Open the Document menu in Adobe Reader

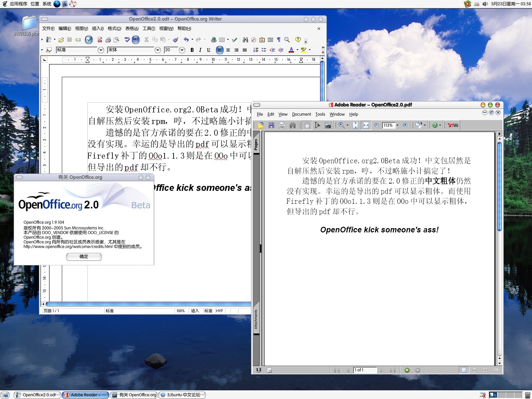coord(301,114)
